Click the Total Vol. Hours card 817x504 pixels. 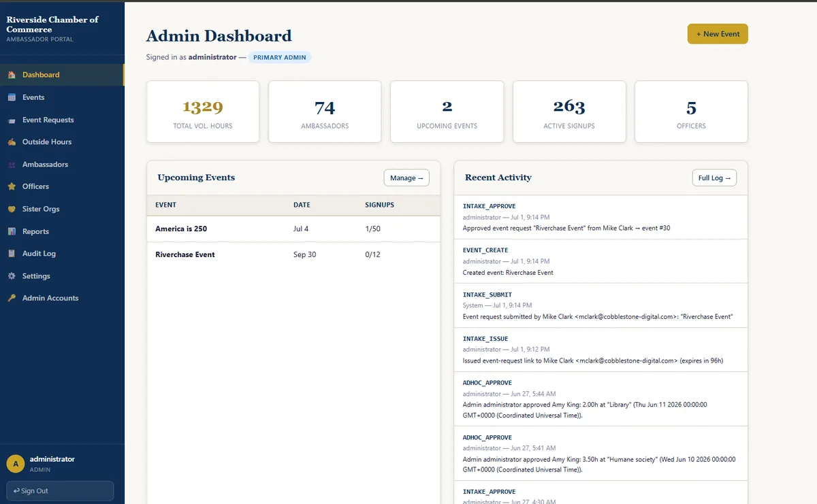(x=203, y=112)
